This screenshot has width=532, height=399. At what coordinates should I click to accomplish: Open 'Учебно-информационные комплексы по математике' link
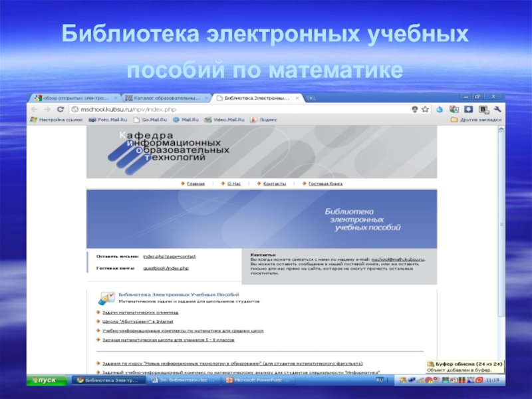point(183,331)
